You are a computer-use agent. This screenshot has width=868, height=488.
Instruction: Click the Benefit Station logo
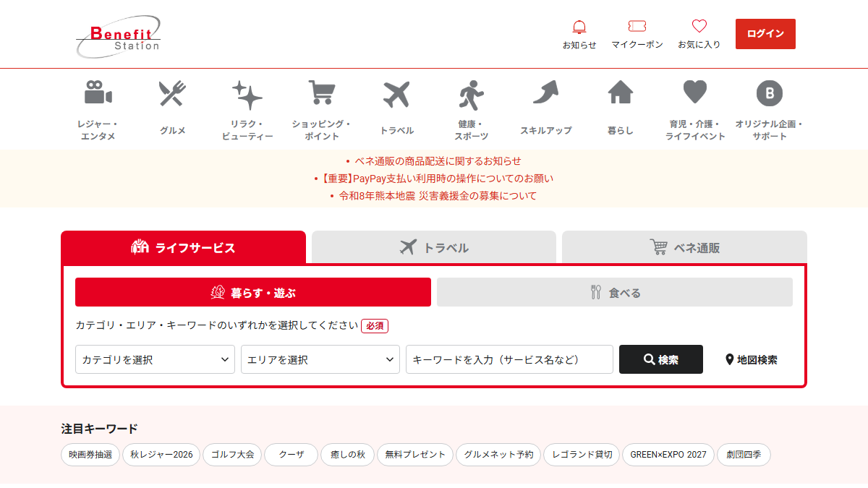tap(118, 36)
